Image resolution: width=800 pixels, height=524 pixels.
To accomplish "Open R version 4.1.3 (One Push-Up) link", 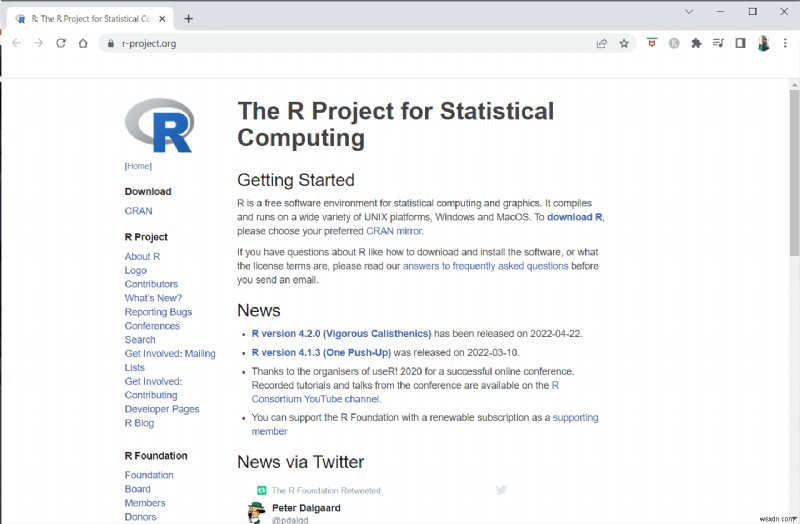I will click(x=321, y=353).
